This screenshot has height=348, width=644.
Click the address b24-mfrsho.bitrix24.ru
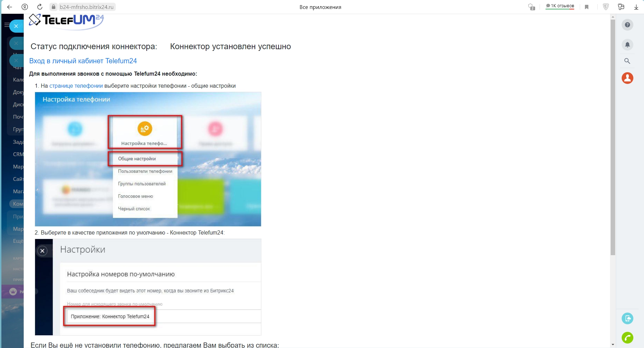tap(87, 7)
